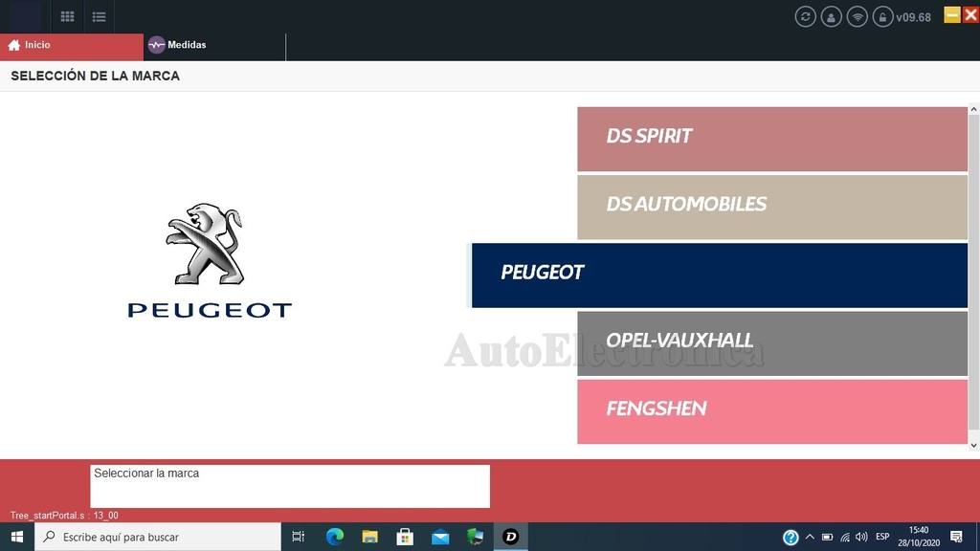980x551 pixels.
Task: Select the DS AUTOMOBILES brand
Action: (772, 207)
